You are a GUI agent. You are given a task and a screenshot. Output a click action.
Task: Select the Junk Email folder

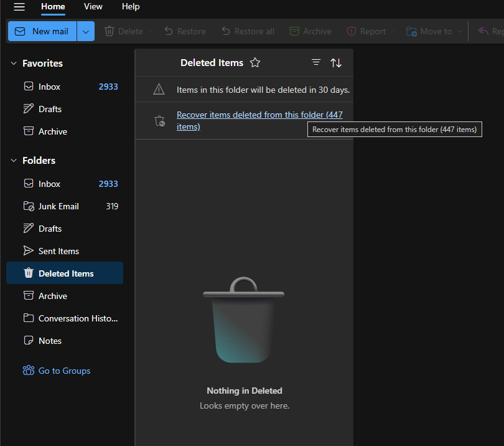tap(58, 206)
